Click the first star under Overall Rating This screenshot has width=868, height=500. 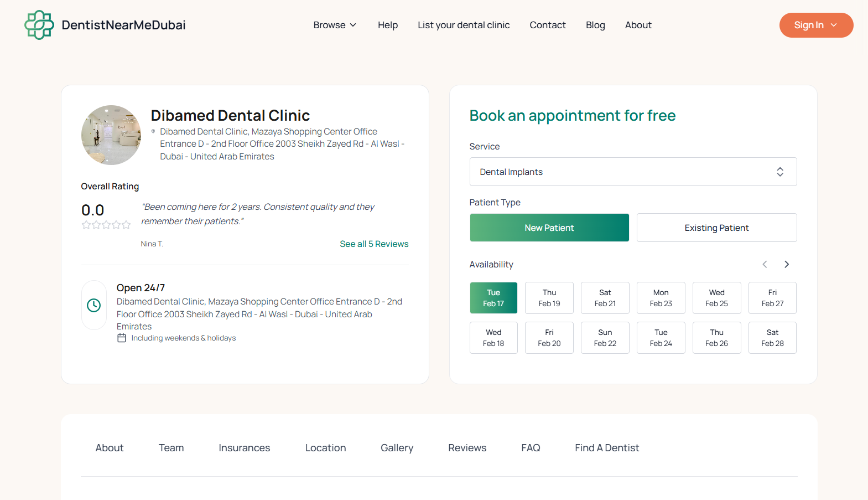point(86,225)
